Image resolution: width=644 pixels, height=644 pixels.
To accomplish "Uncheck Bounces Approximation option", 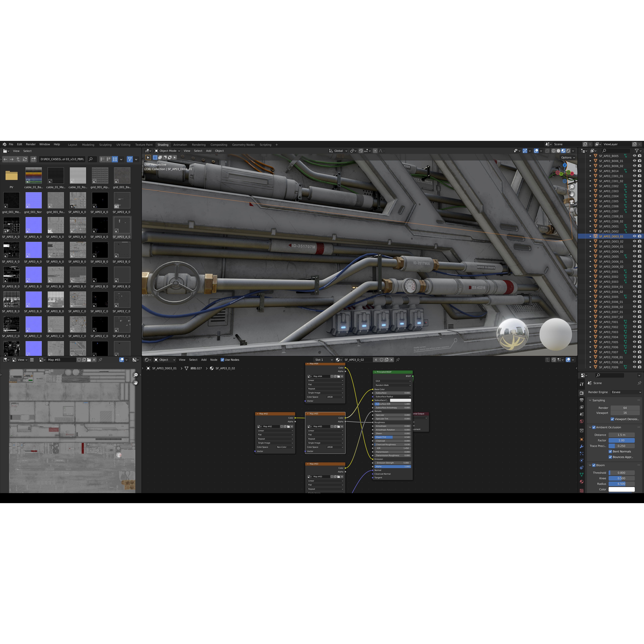I will (x=610, y=457).
